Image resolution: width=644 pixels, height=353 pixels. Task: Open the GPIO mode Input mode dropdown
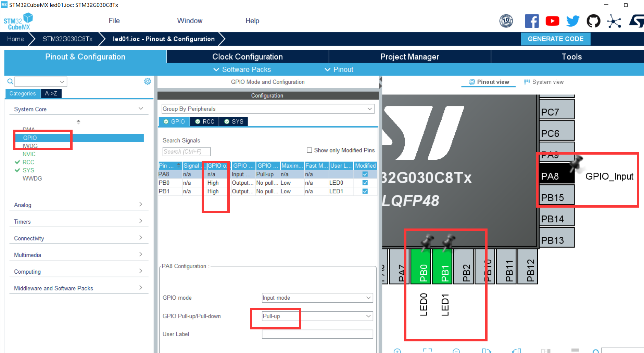[x=317, y=298]
